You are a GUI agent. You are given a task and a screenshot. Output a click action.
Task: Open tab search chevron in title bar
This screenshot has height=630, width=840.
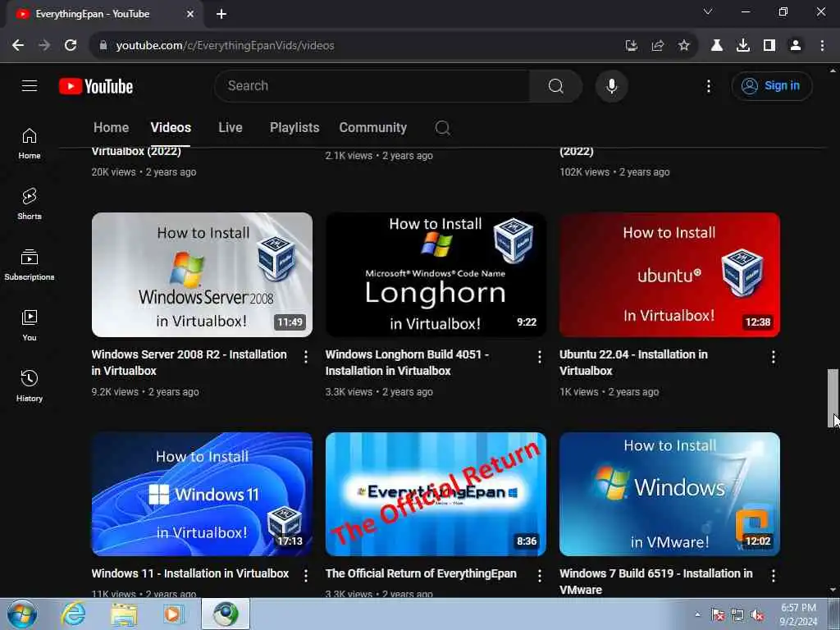pos(708,11)
